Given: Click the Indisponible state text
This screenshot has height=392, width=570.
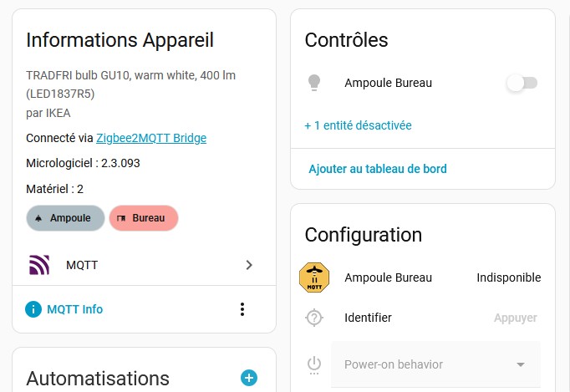Looking at the screenshot, I should click(x=508, y=277).
